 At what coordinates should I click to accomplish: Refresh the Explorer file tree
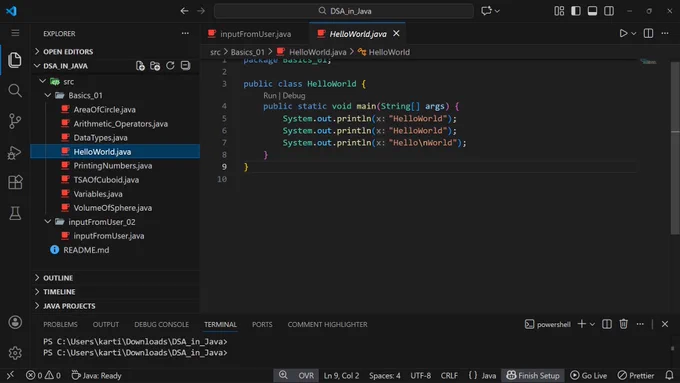coord(170,65)
